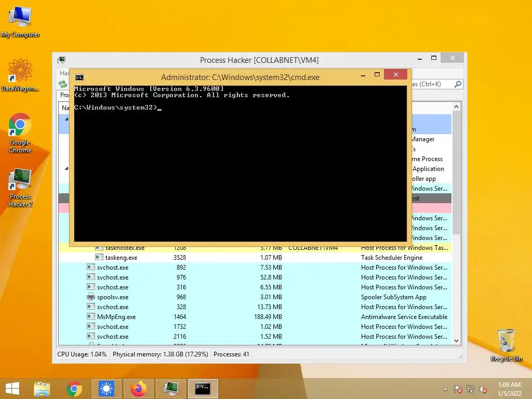532x399 pixels.
Task: Select the MsMpEng.exe process row
Action: [255, 316]
